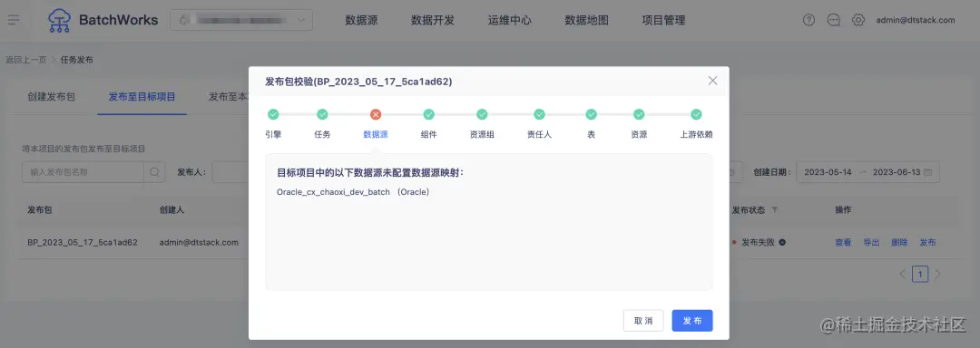This screenshot has height=348, width=980.
Task: Select 发布至目标项目 tab
Action: [x=142, y=97]
